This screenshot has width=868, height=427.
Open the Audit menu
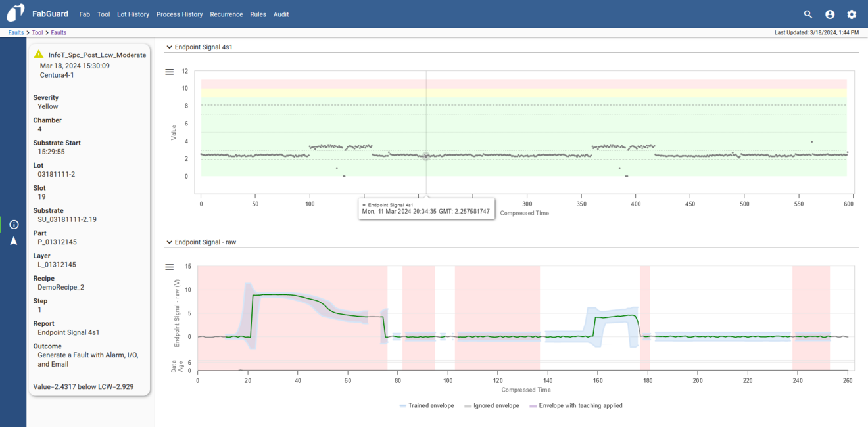[281, 14]
